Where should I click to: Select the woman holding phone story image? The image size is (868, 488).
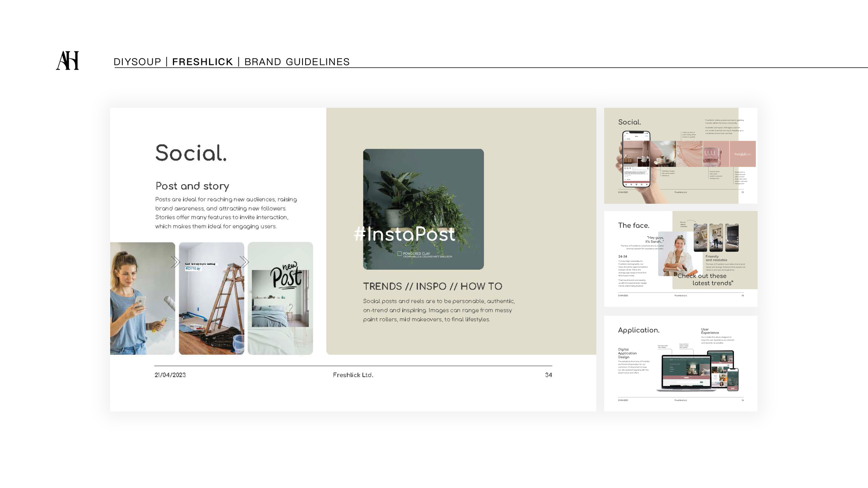pyautogui.click(x=142, y=298)
